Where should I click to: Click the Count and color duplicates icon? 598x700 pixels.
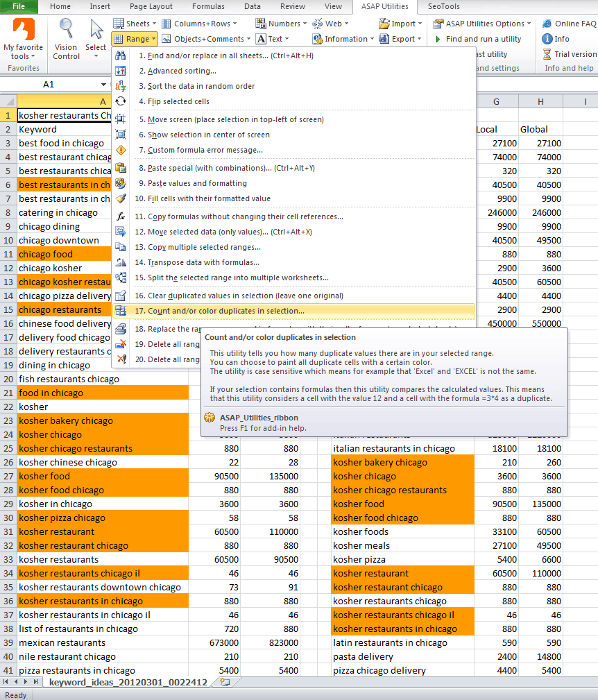click(x=121, y=311)
